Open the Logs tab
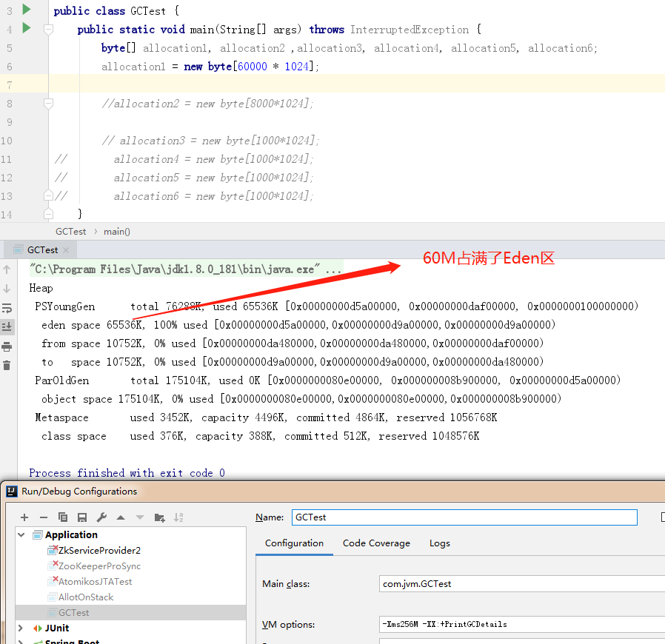This screenshot has height=644, width=665. tap(439, 543)
